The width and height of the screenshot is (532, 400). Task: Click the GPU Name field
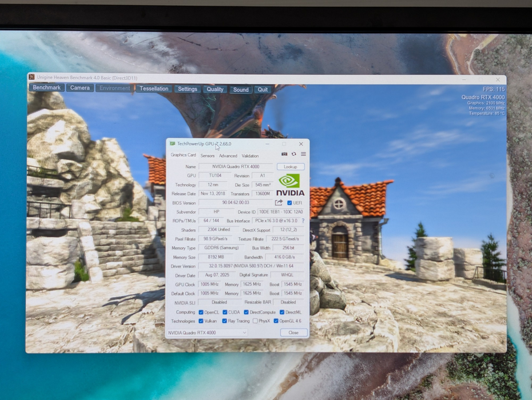pos(236,166)
